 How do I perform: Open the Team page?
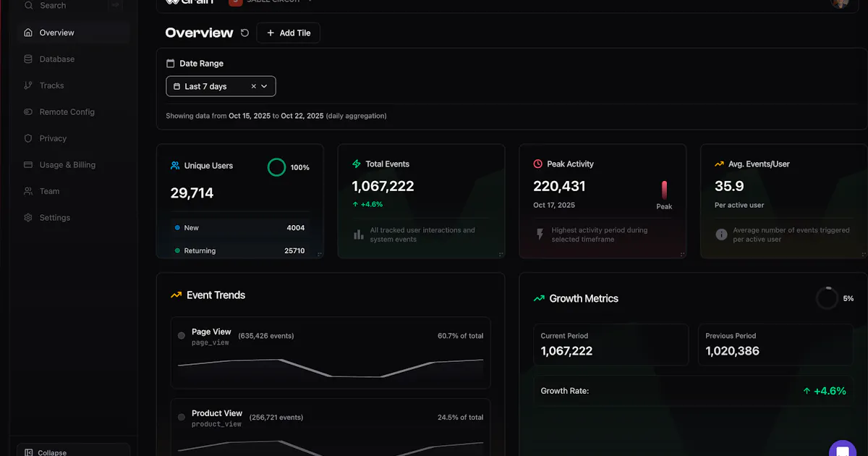(x=73, y=191)
